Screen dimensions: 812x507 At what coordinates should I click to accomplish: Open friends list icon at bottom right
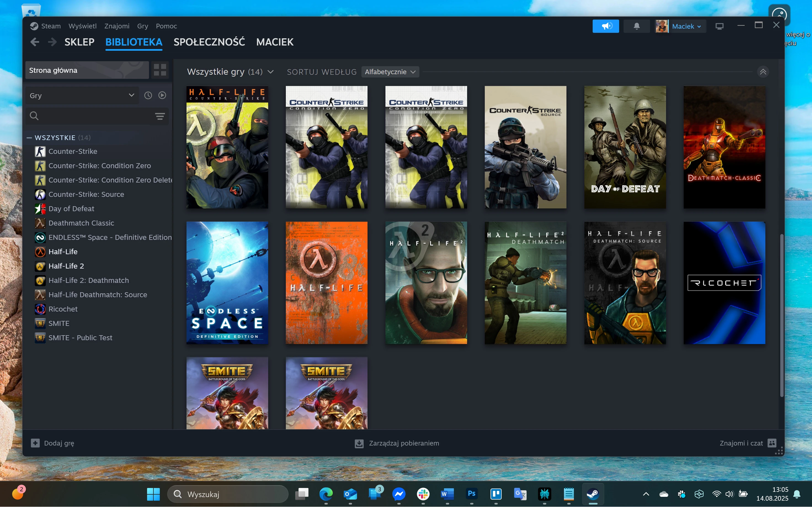pos(772,443)
